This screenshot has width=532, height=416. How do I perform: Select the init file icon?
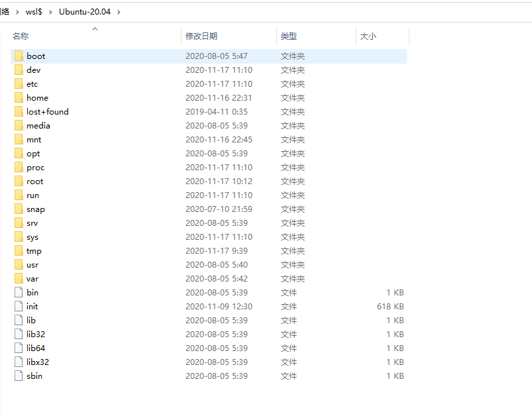pyautogui.click(x=19, y=306)
